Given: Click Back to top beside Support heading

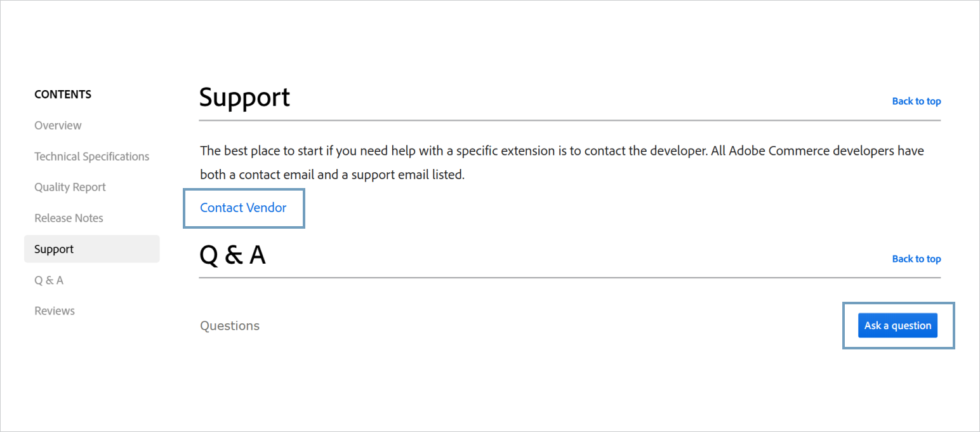Looking at the screenshot, I should 916,101.
